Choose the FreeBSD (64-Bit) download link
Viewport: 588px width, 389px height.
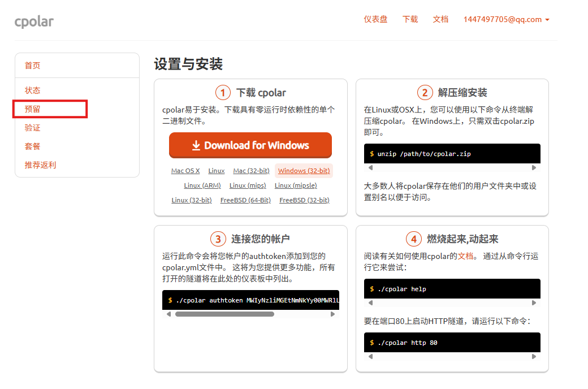click(245, 200)
